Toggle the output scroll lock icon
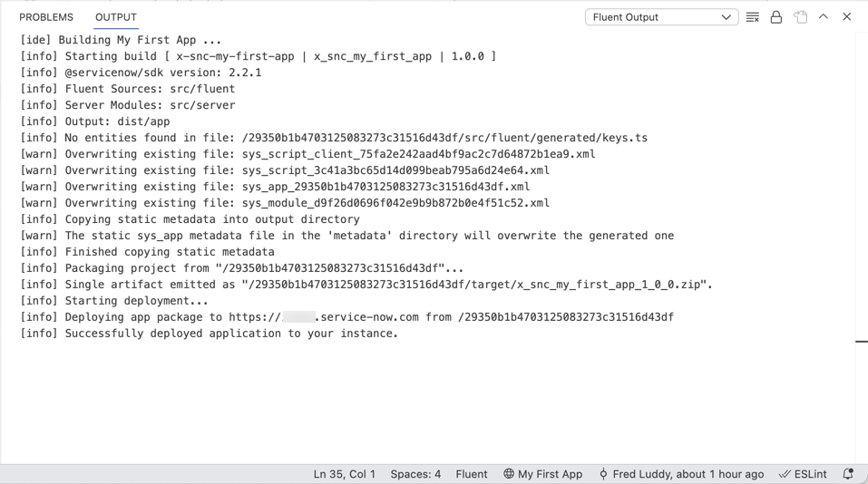This screenshot has height=484, width=868. pyautogui.click(x=776, y=17)
